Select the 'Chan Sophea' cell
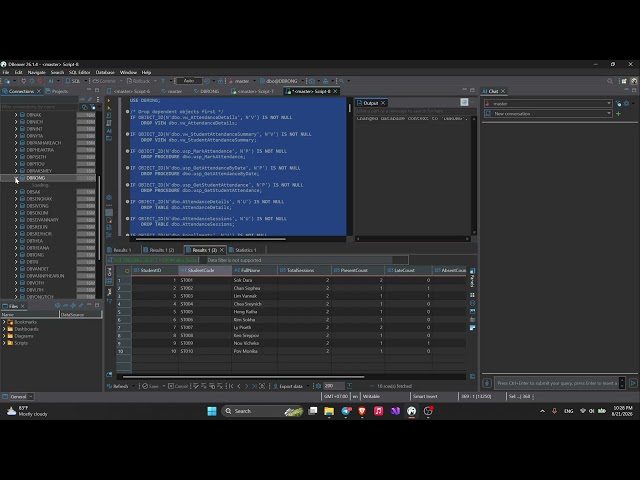This screenshot has height=480, width=640. coord(254,288)
